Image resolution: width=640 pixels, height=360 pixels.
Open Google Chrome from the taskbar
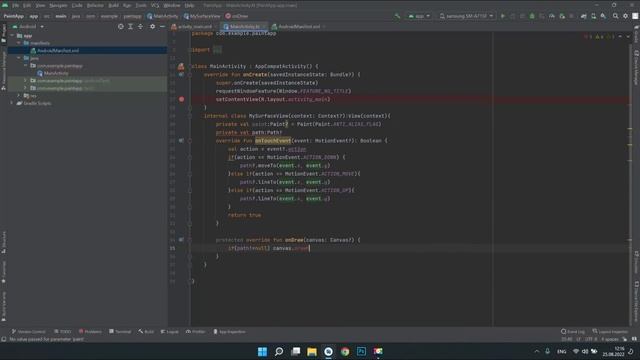point(345,351)
